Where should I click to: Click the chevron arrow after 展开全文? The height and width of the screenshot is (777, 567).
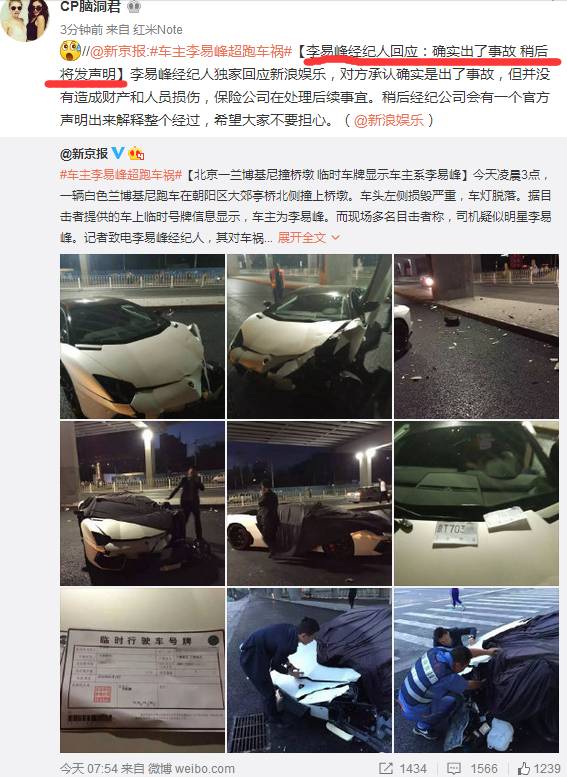click(335, 238)
